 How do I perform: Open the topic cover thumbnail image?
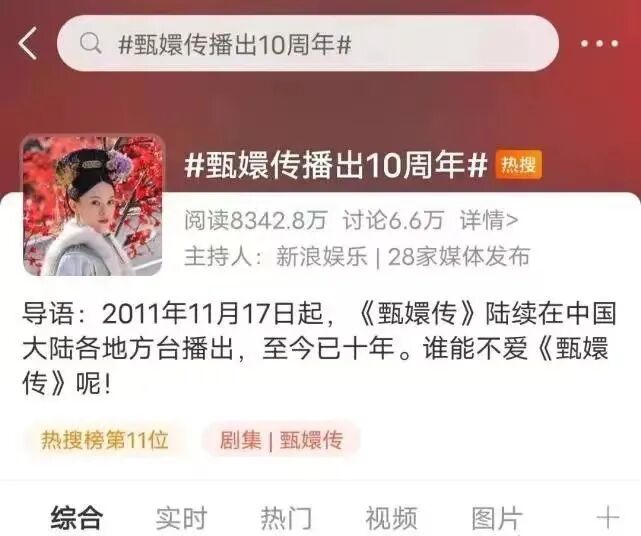coord(94,205)
